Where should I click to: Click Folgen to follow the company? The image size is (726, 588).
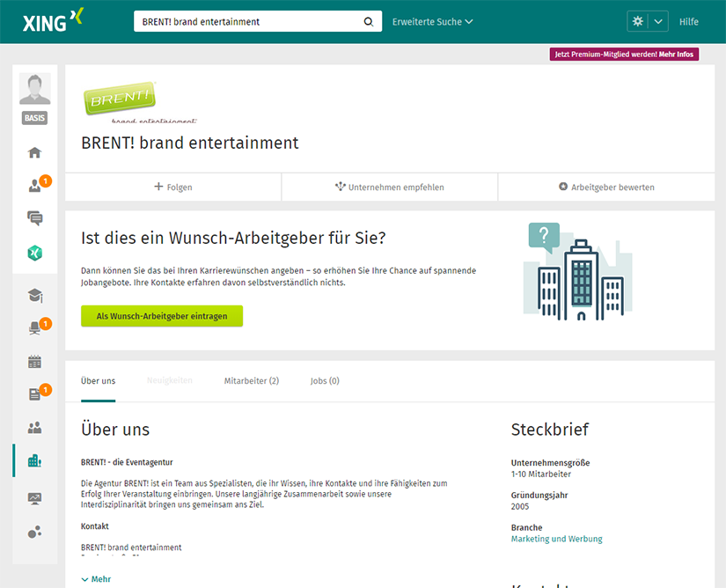click(x=173, y=187)
